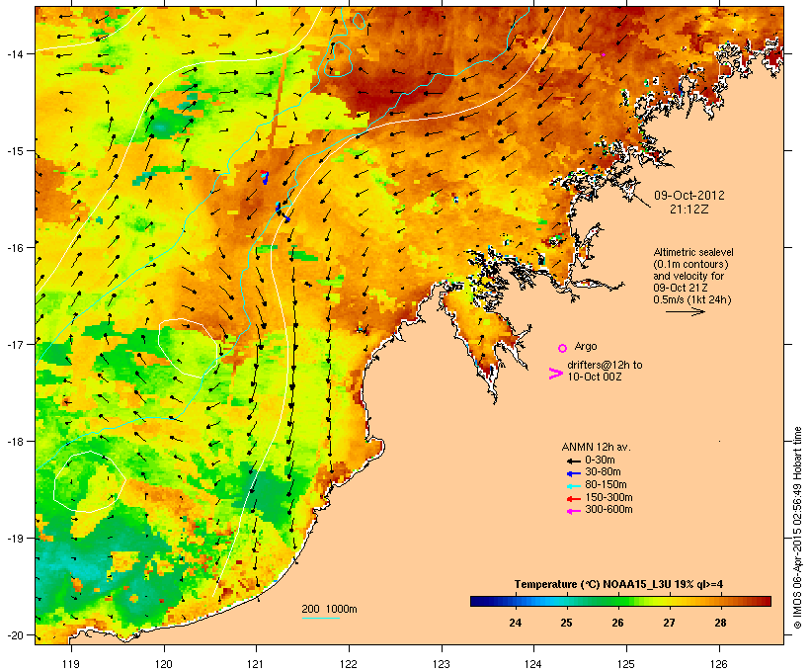
Task: Click the color bar tick label '26'
Action: (x=617, y=623)
